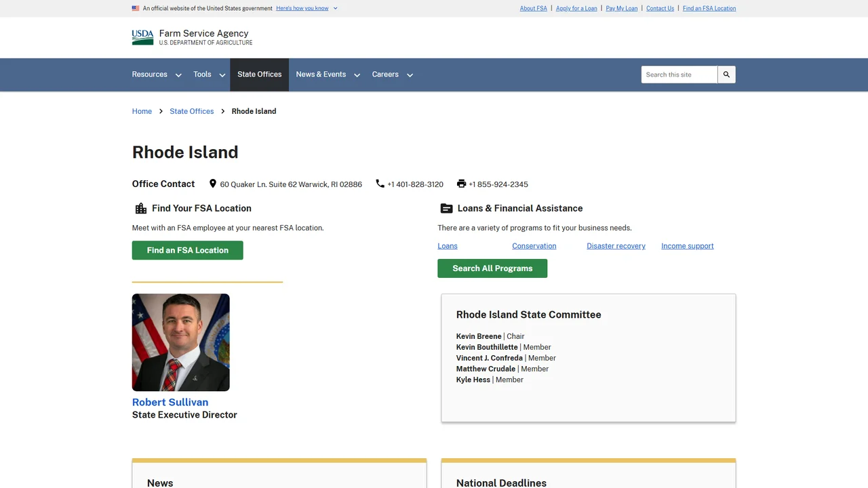Open the News & Events navigation item

pyautogui.click(x=321, y=75)
